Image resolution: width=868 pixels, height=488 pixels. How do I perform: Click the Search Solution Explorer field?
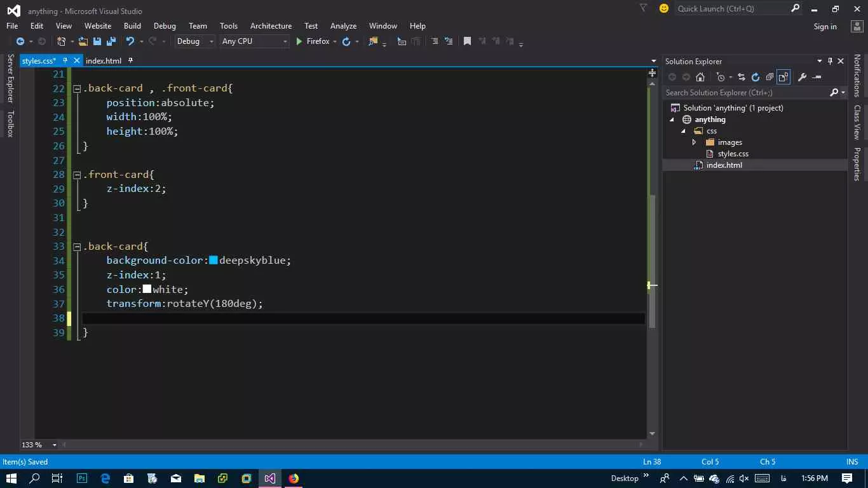[x=747, y=93]
